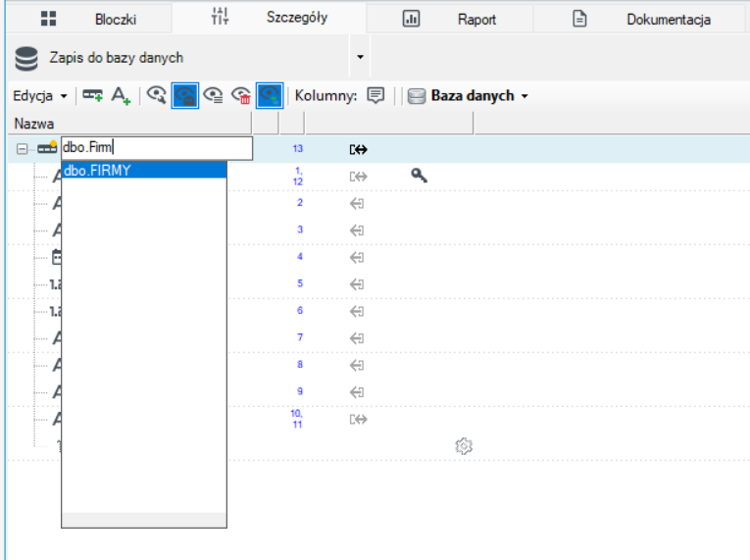Click the input arrow icon in row 9
The height and width of the screenshot is (560, 750).
(x=357, y=392)
